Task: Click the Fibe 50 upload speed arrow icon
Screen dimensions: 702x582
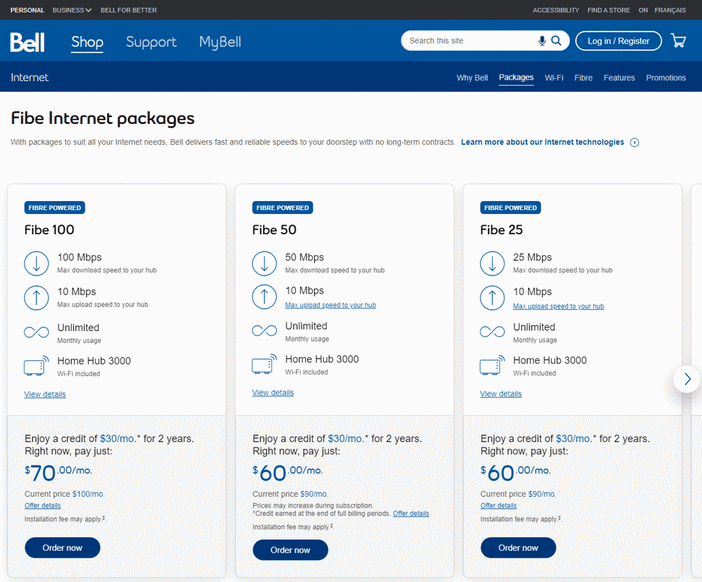Action: pos(264,297)
